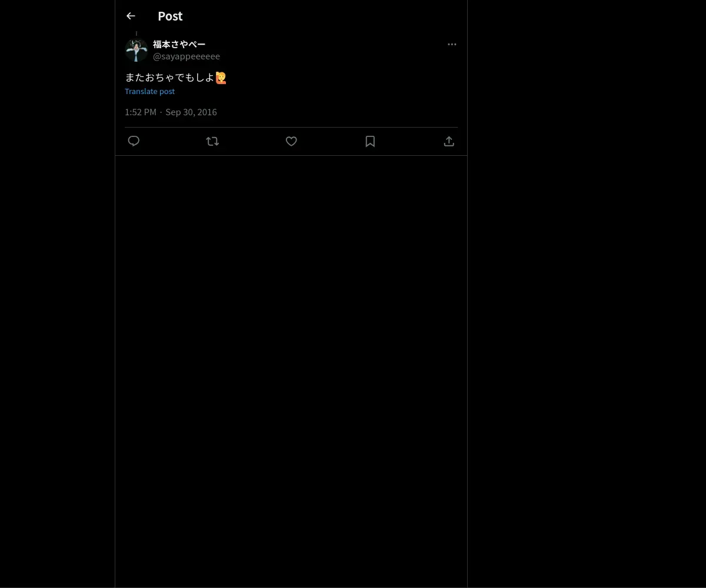Select the Post page heading
The height and width of the screenshot is (588, 706).
pos(170,16)
